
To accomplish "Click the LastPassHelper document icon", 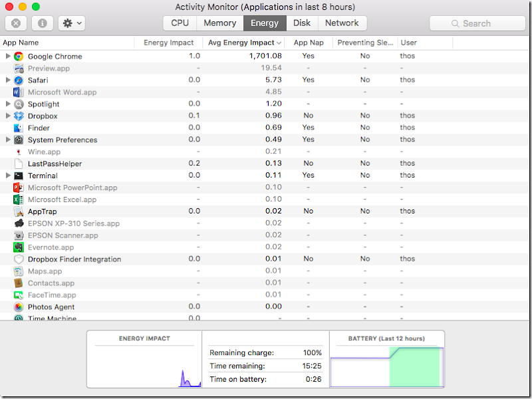I will 19,164.
